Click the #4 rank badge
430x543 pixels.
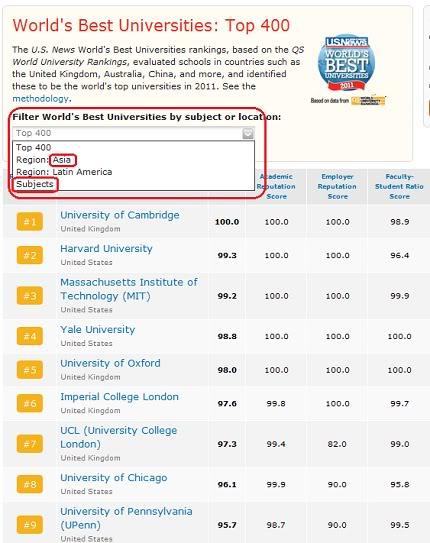coord(30,336)
